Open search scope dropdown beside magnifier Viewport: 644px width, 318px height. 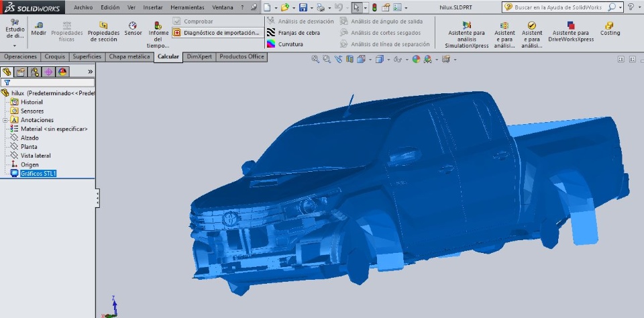point(620,7)
